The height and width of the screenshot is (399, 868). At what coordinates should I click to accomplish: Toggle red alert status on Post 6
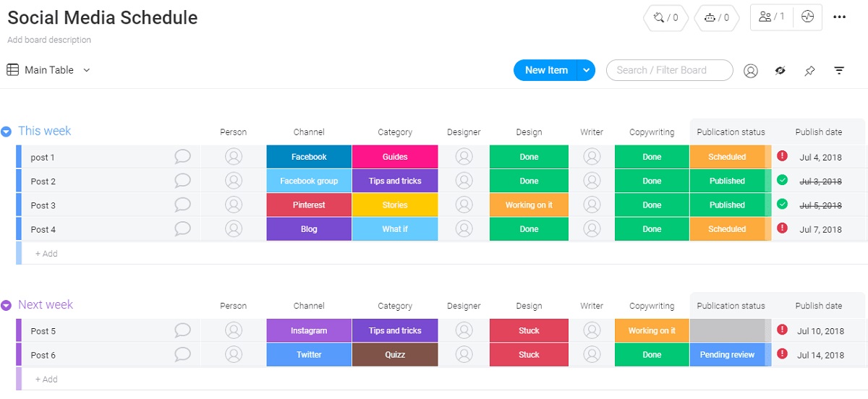coord(782,354)
